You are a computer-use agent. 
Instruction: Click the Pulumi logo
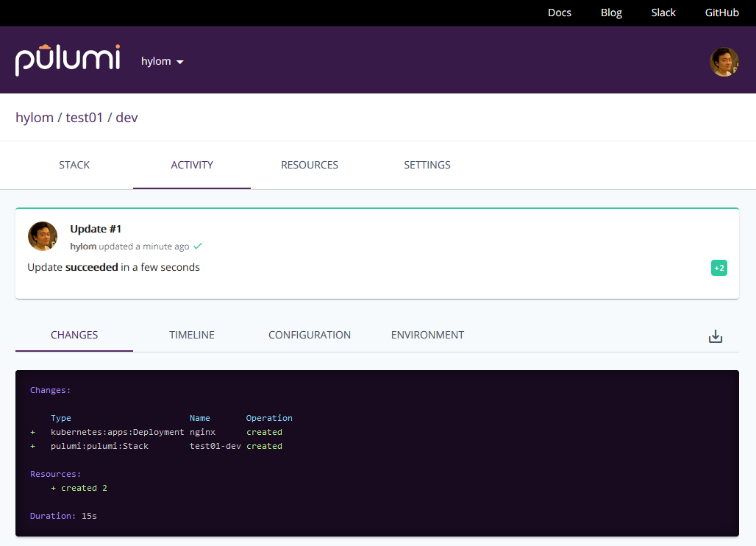[x=68, y=60]
